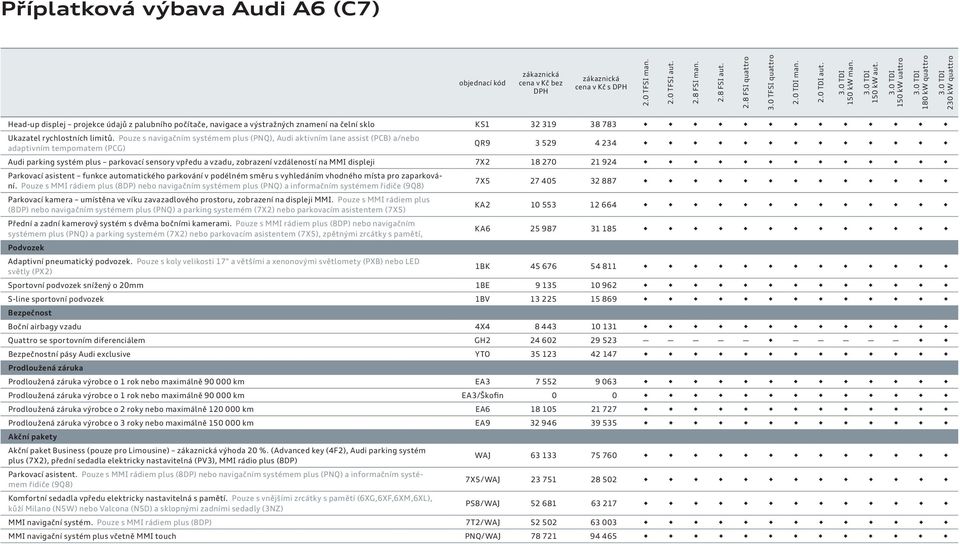Click order code QR9
The image size is (960, 544).
pos(482,143)
